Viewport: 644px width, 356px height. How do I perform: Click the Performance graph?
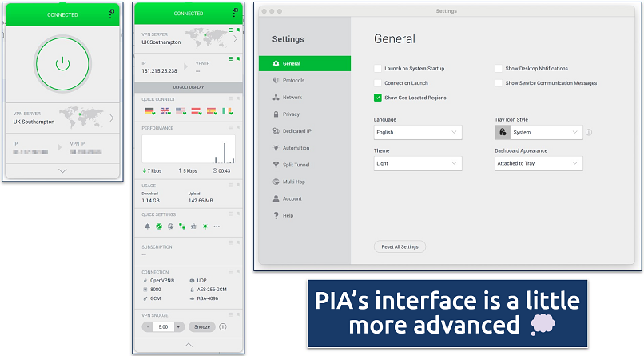(189, 150)
